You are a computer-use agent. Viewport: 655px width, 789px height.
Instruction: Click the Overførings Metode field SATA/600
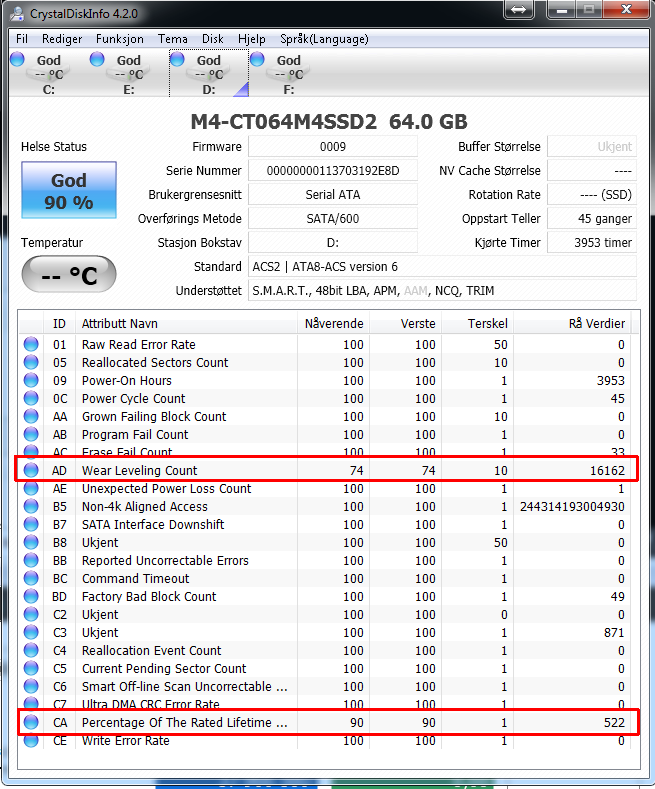[x=333, y=218]
